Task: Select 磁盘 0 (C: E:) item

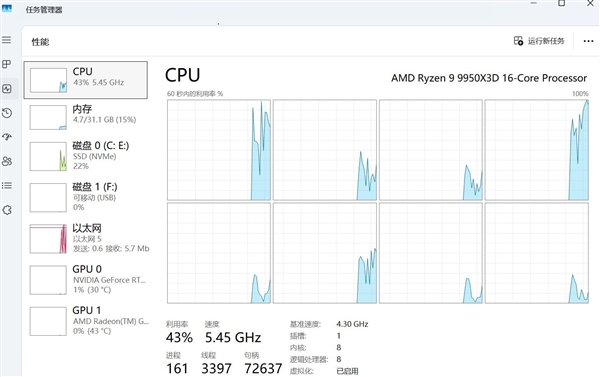Action: pos(86,156)
